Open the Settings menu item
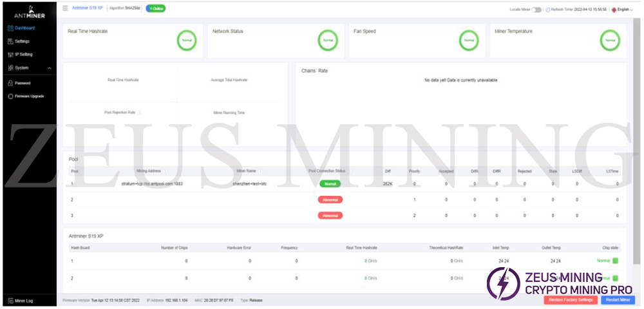 click(x=23, y=41)
